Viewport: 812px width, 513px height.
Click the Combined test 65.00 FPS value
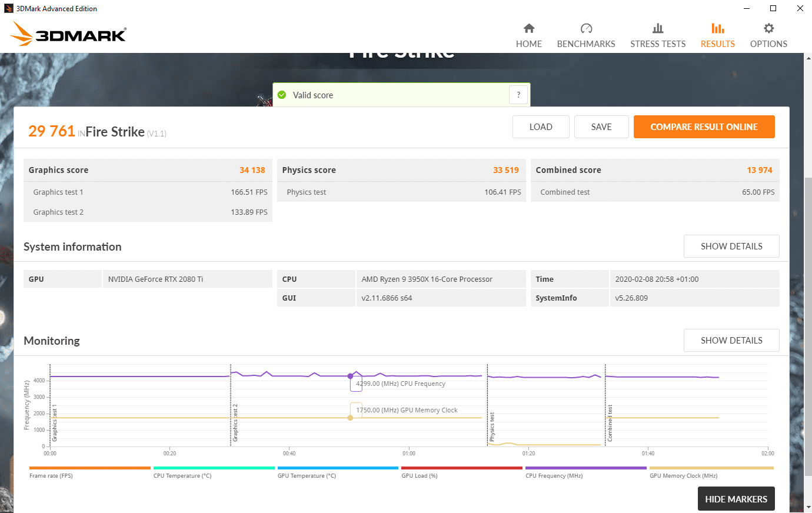click(758, 192)
